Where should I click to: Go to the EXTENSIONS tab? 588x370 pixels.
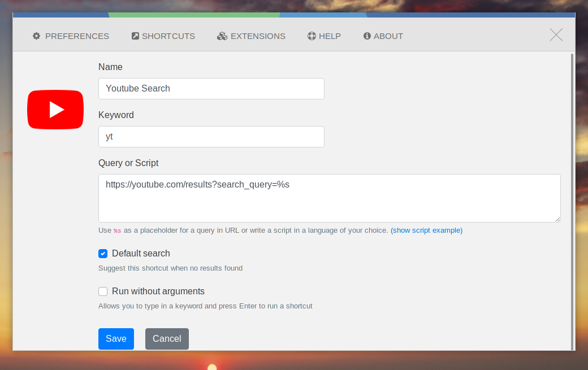click(251, 36)
